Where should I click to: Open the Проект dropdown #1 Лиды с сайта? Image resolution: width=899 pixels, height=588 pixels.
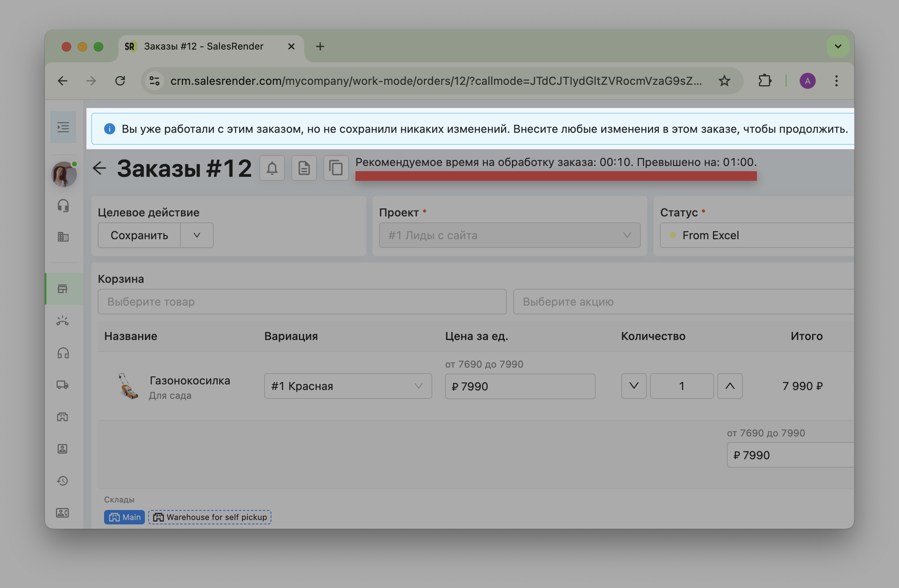pyautogui.click(x=510, y=235)
